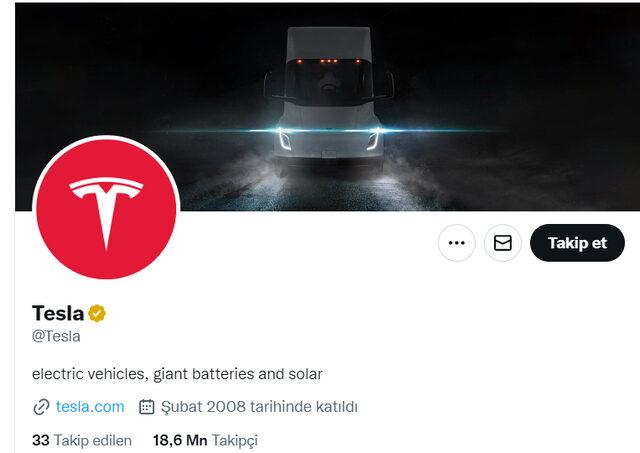Image resolution: width=640 pixels, height=453 pixels.
Task: Click the truck's glowing headlight bar
Action: [x=329, y=131]
